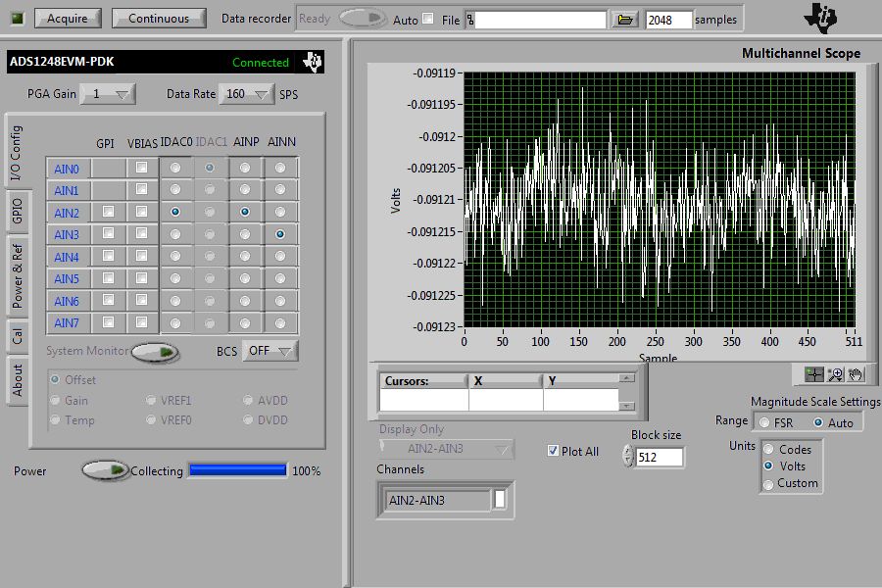The width and height of the screenshot is (882, 588).
Task: Check VBIAS box for AIN7
Action: point(141,322)
